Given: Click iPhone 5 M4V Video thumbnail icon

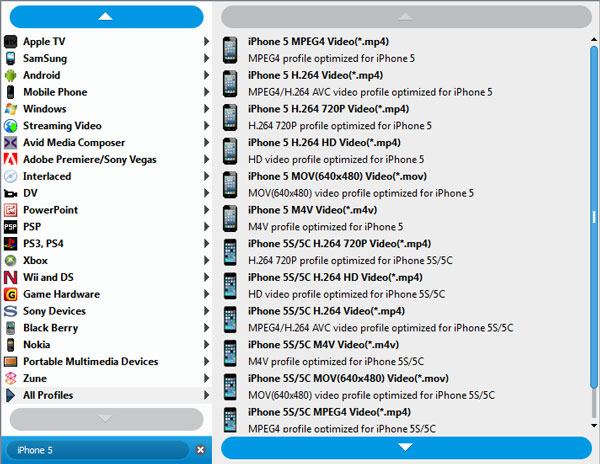Looking at the screenshot, I should [x=230, y=218].
